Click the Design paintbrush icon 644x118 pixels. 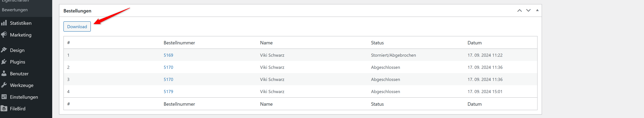4,50
